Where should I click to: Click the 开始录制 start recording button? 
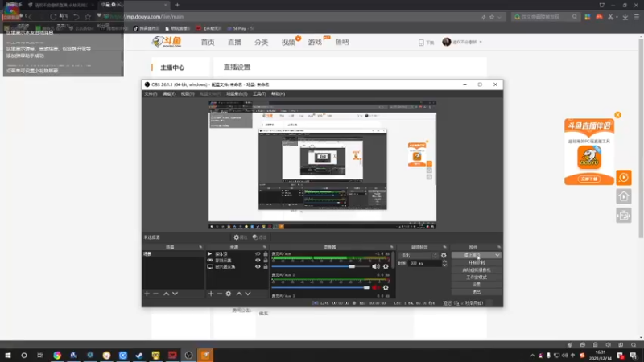click(x=477, y=263)
